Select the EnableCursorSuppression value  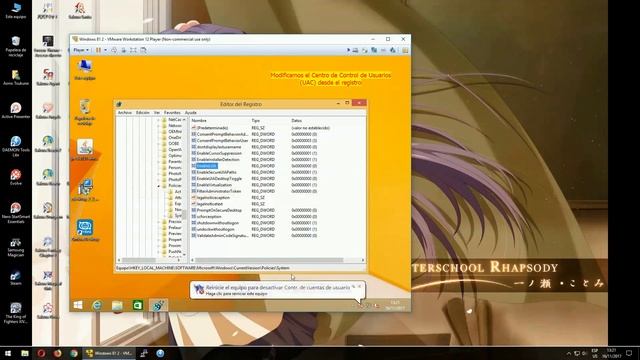pyautogui.click(x=219, y=153)
